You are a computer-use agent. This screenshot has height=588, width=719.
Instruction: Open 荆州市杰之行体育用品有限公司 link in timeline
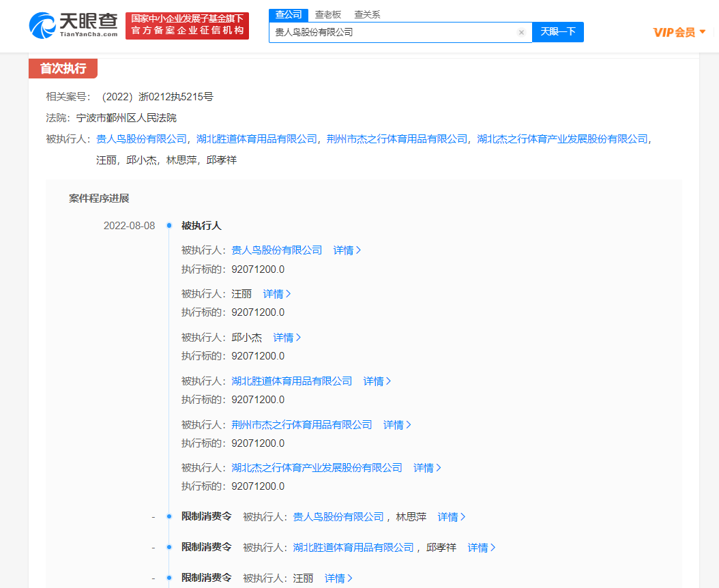pyautogui.click(x=302, y=425)
